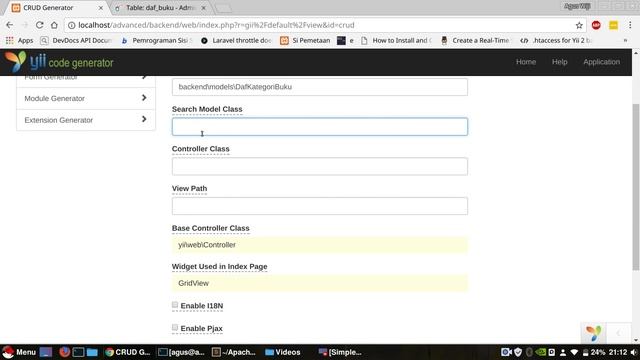This screenshot has width=640, height=360.
Task: Open the Wi-Fi network tray icon
Action: pyautogui.click(x=574, y=352)
